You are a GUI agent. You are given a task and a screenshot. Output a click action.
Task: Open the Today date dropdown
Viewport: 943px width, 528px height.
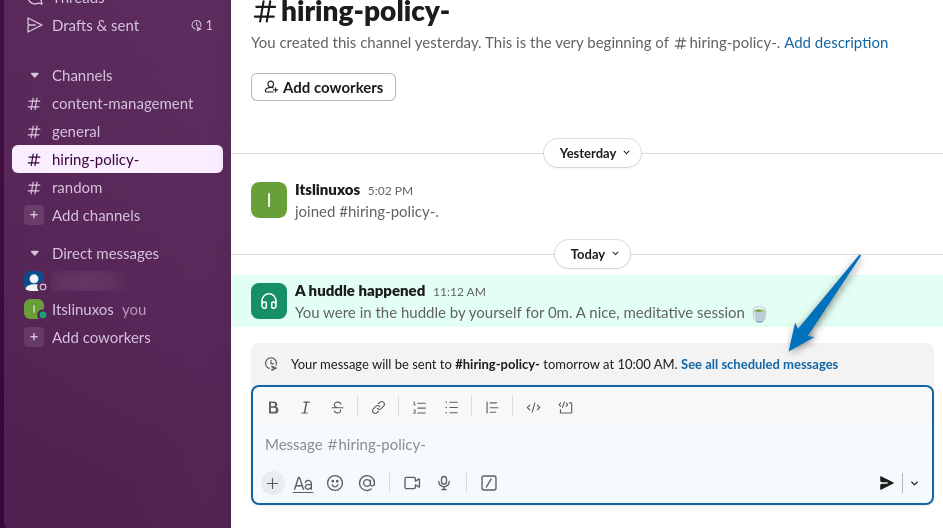[x=593, y=254]
